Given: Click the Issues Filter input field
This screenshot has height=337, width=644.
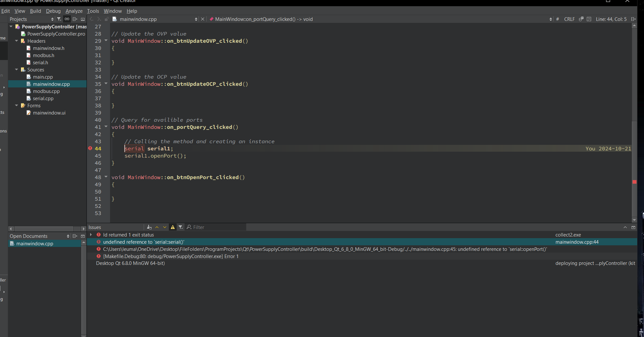Looking at the screenshot, I should (x=216, y=227).
